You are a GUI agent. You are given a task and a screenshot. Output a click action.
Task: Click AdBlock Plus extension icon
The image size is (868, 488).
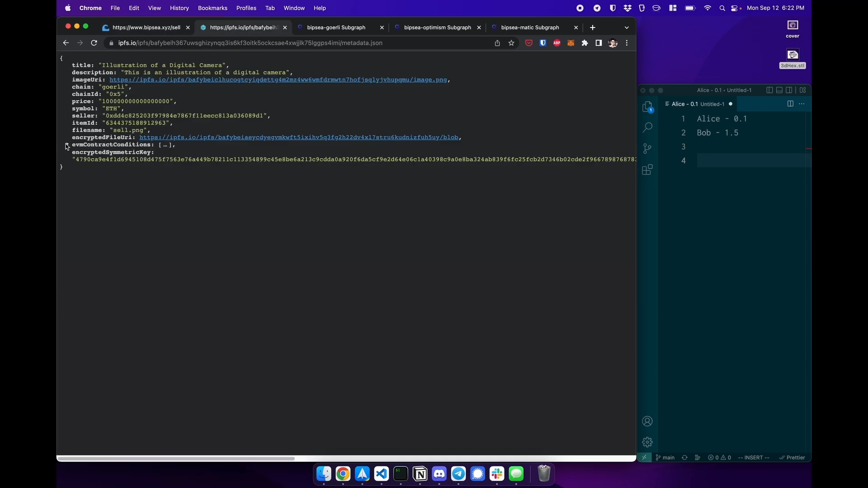click(557, 43)
